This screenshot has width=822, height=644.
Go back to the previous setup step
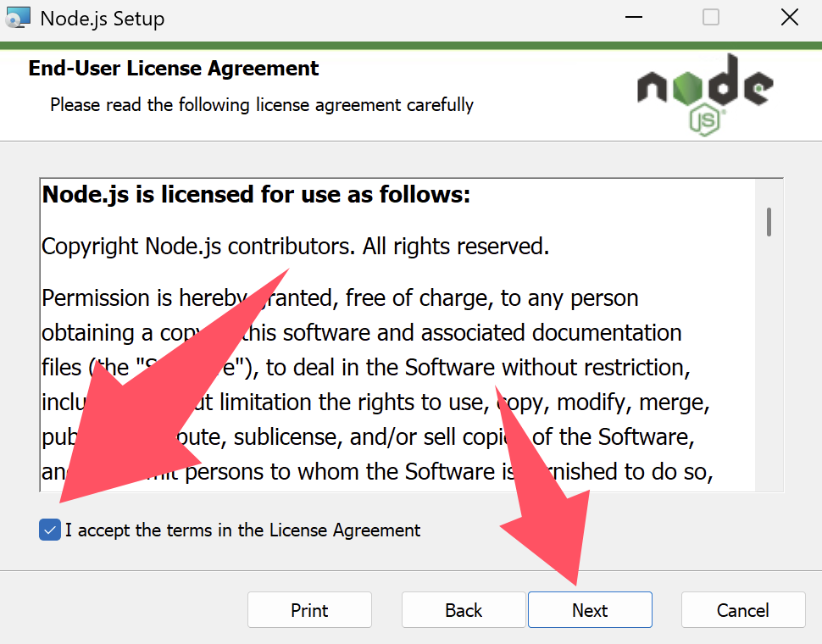464,610
